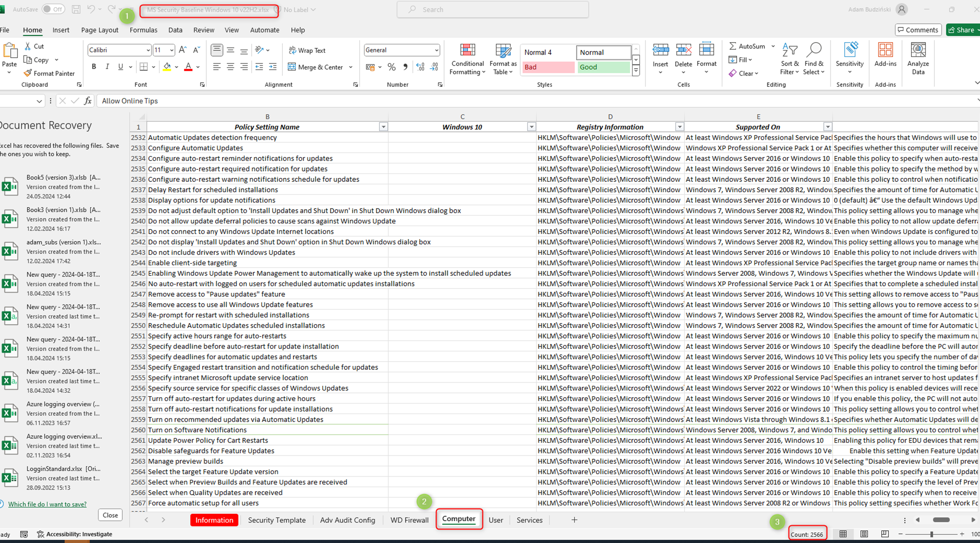Click 'Which file do I want to save?' link

pyautogui.click(x=47, y=504)
